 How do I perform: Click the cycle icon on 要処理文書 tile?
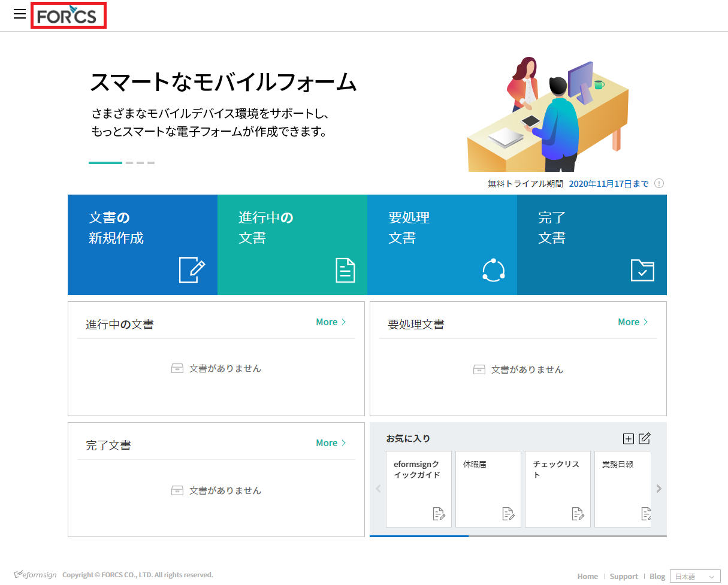494,270
